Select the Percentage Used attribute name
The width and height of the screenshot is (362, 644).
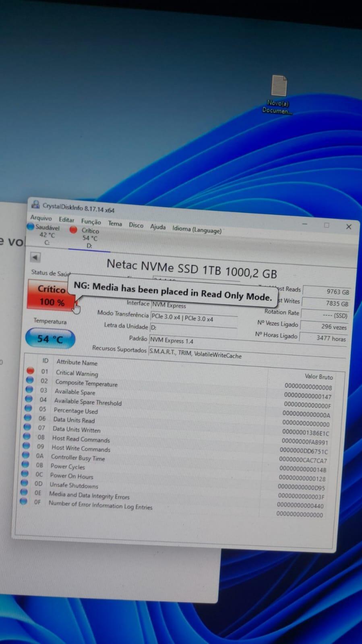tap(75, 411)
